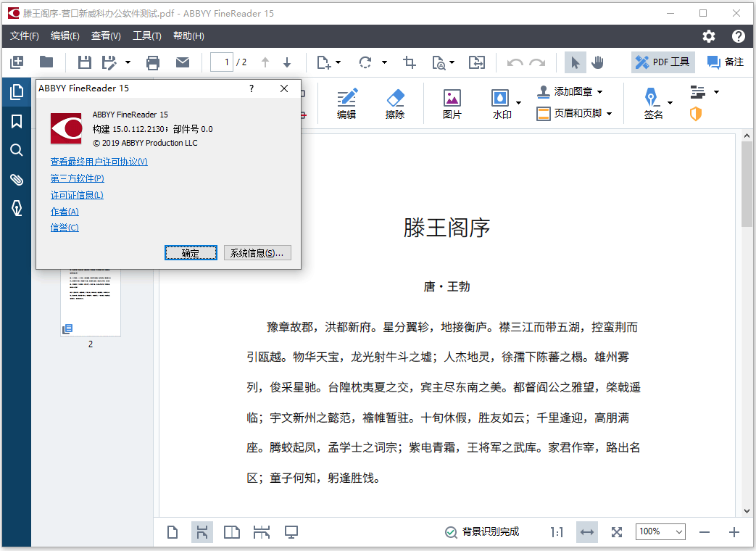Select the Erase (擦除) tool
Screen dimensions: 756x551
[394, 103]
